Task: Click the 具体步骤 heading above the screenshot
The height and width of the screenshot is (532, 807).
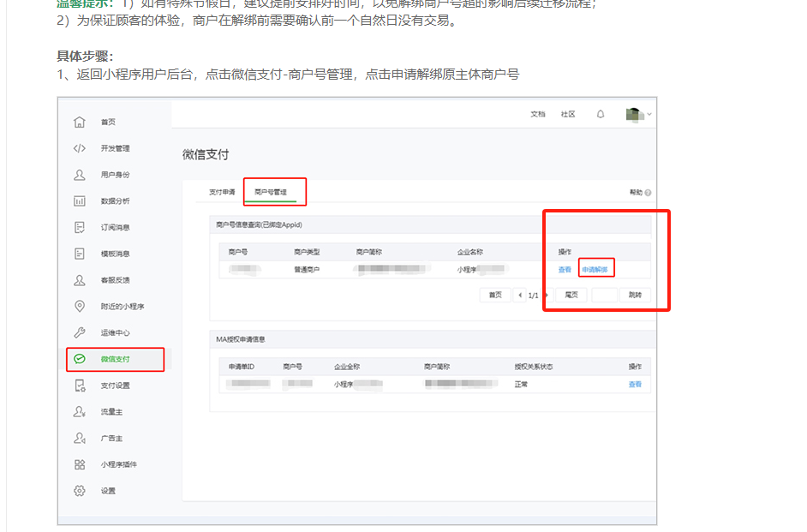Action: 85,56
